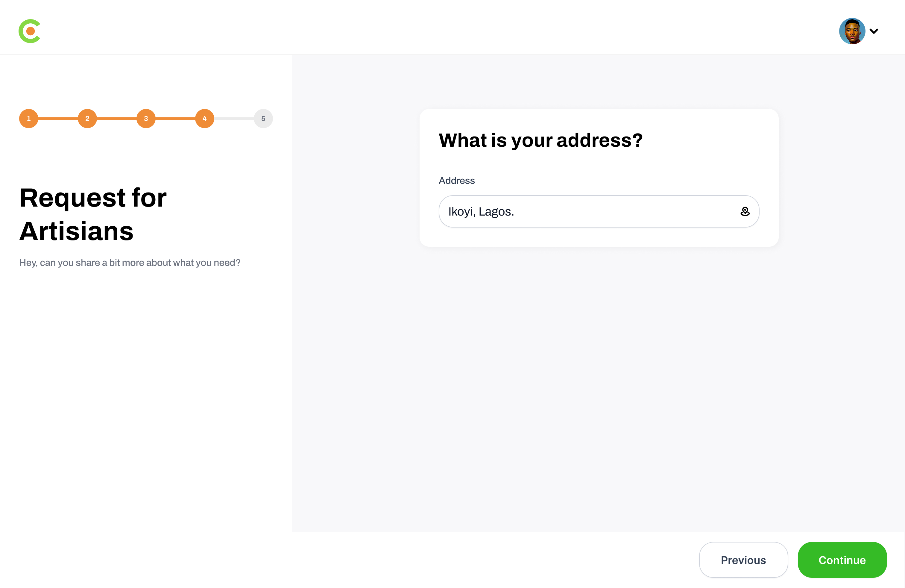Click the orange progress line between steps 1 and 2
The height and width of the screenshot is (588, 905).
pyautogui.click(x=58, y=119)
